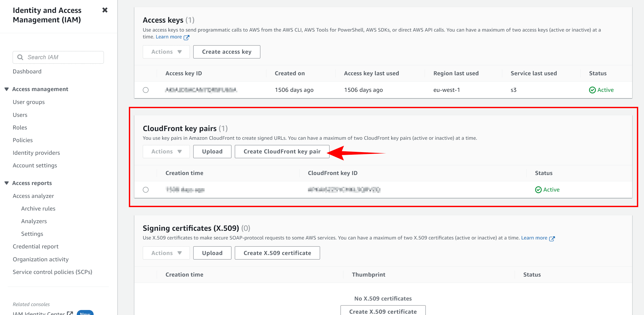The image size is (644, 315).
Task: Click Create CloudFront key pair button
Action: [282, 152]
